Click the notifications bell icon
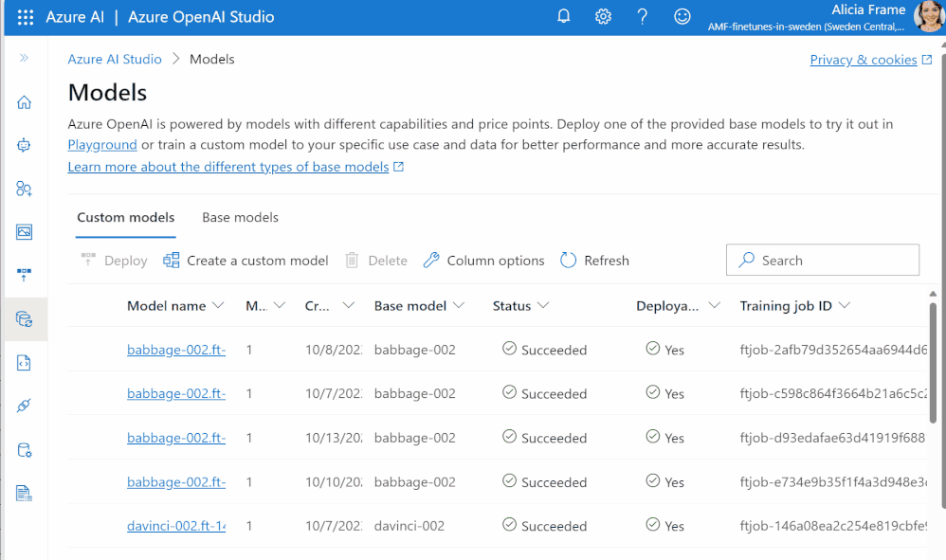 [563, 16]
